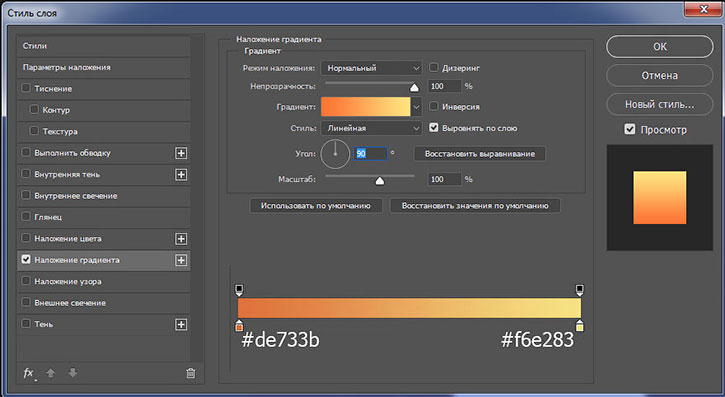
Task: Open gradient preset picker arrow
Action: tap(416, 107)
